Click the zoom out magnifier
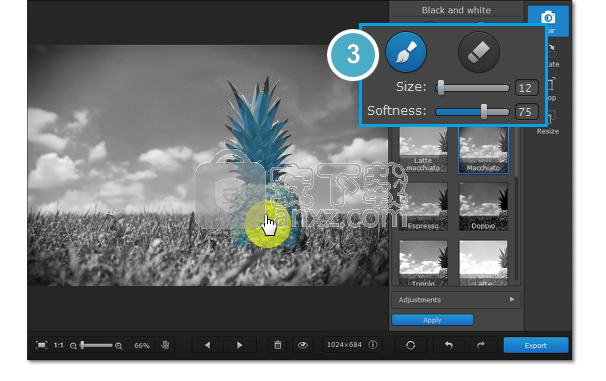 [73, 346]
